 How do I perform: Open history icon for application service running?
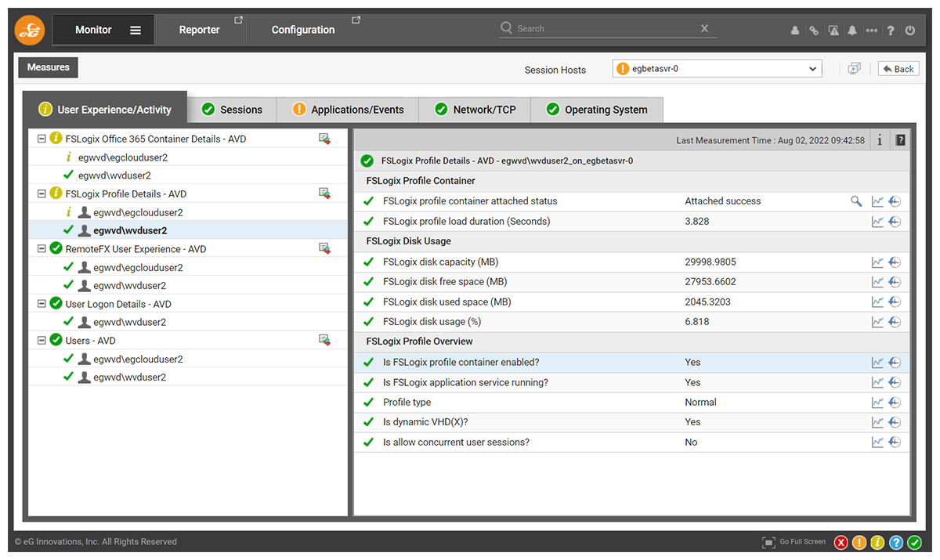point(895,383)
